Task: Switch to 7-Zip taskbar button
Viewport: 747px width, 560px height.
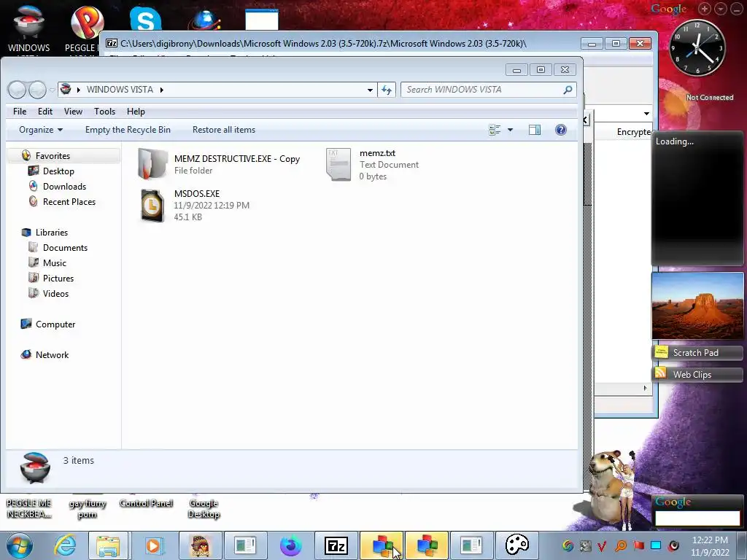Action: coord(336,545)
